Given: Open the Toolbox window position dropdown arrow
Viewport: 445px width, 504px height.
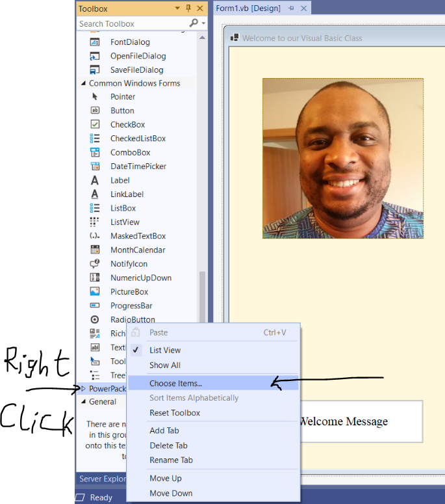Looking at the screenshot, I should [x=178, y=8].
